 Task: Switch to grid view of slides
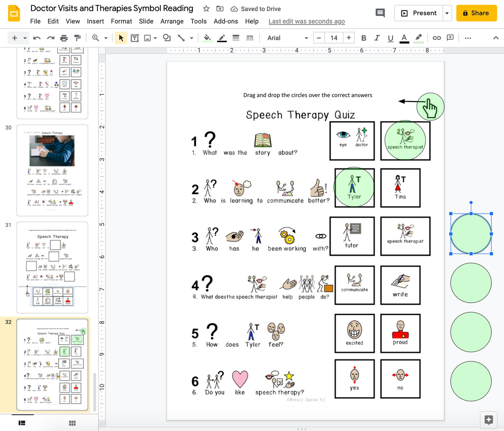click(x=72, y=423)
